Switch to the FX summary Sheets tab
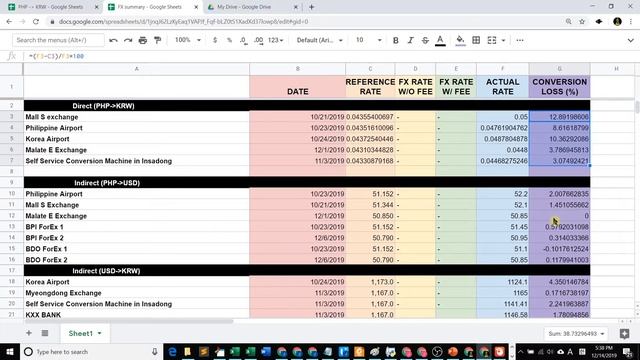Screen dimensions: 640x360 (152, 7)
